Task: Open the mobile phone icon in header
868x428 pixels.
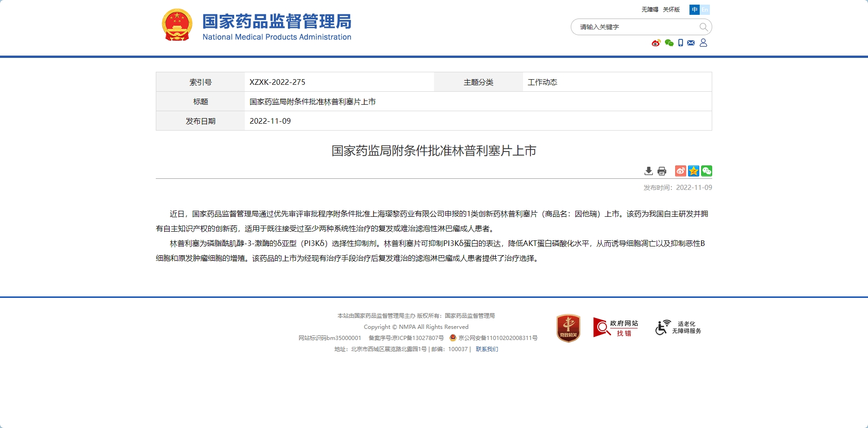Action: (681, 43)
